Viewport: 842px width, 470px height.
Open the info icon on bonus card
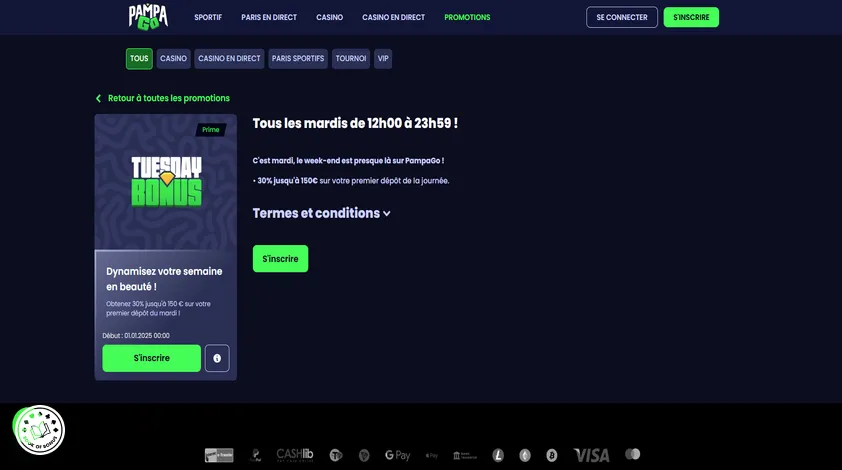click(217, 358)
